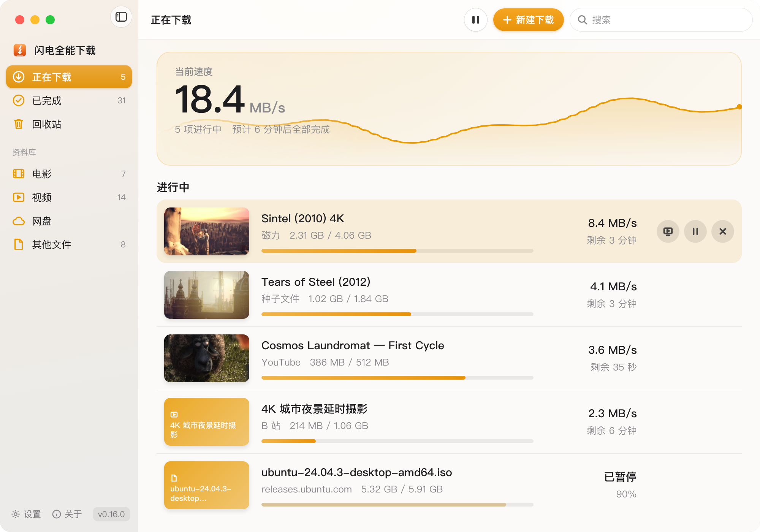Click the 4K 城市夜景延时摄影 placeholder thumbnail
This screenshot has height=532, width=760.
point(207,422)
